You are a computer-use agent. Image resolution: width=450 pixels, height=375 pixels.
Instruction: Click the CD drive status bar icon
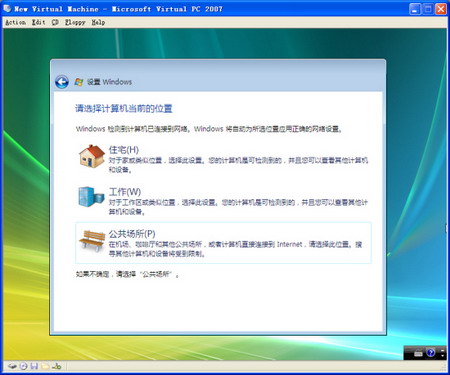click(x=23, y=366)
